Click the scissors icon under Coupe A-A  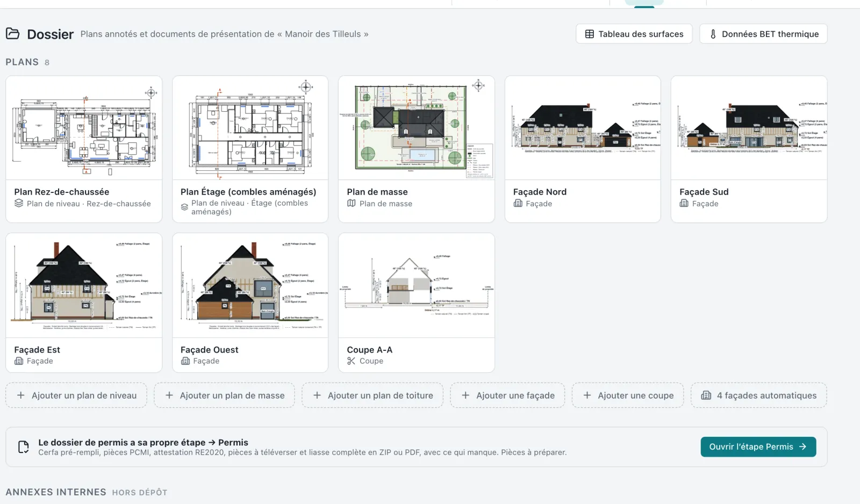click(x=352, y=361)
